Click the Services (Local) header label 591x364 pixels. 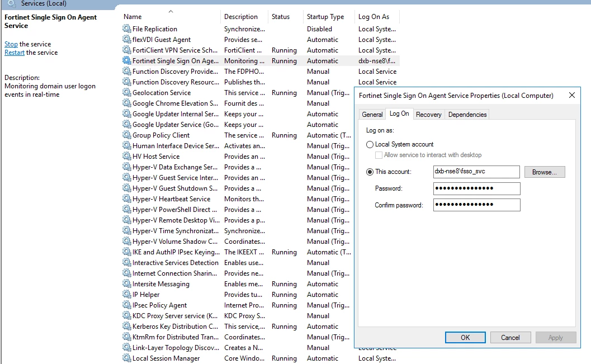pyautogui.click(x=44, y=3)
